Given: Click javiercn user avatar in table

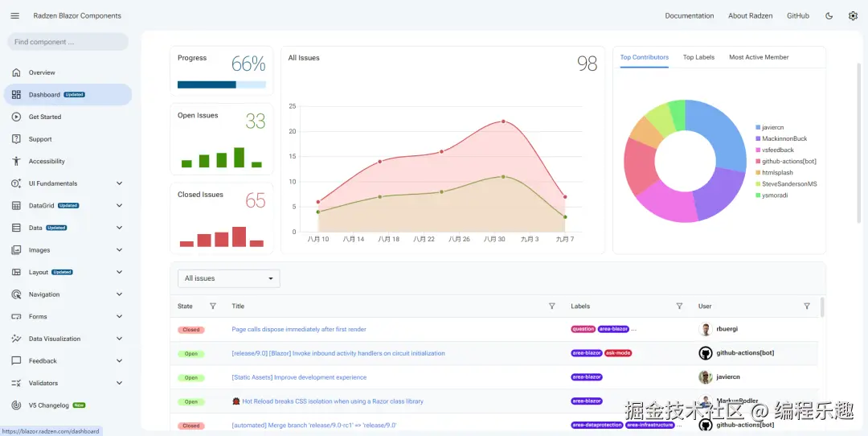Looking at the screenshot, I should tap(706, 377).
